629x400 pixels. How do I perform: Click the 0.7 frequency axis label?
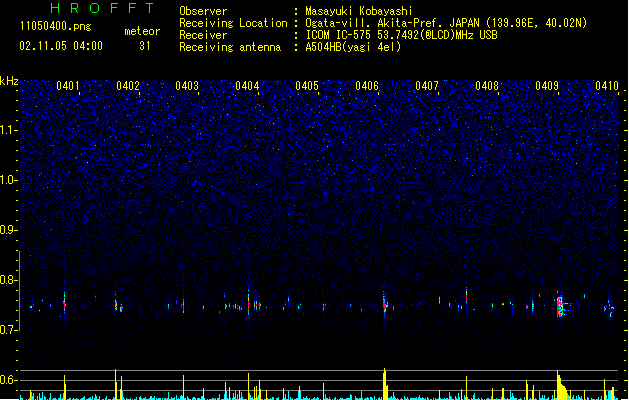9,330
